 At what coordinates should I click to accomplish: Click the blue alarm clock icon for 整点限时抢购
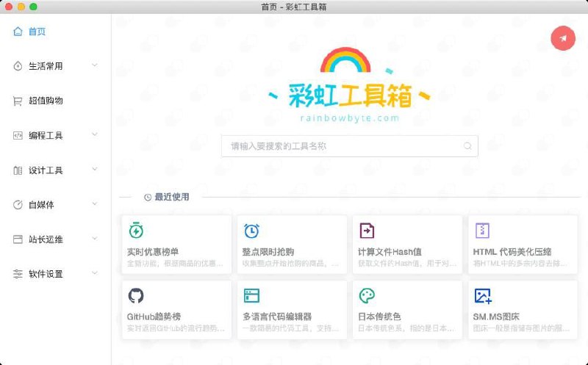[x=251, y=231]
